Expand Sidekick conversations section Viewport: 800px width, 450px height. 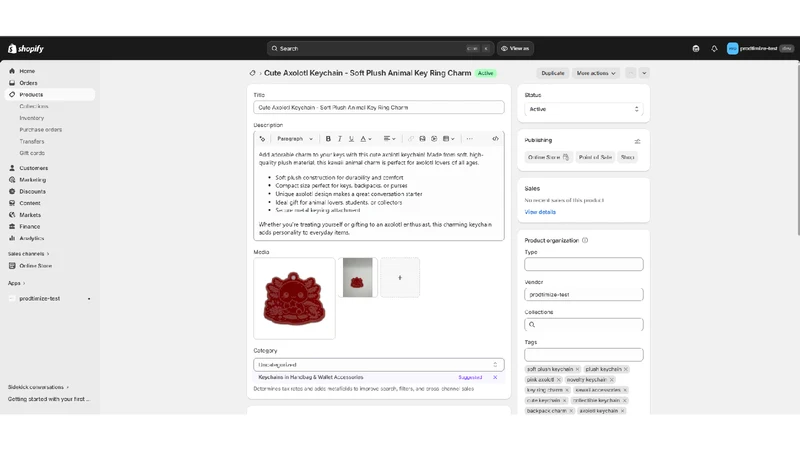pyautogui.click(x=38, y=387)
